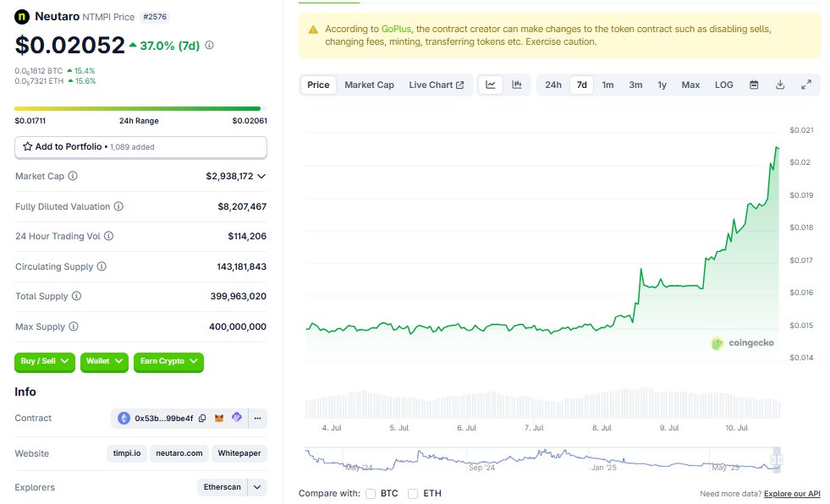Open the Earn Crypto dropdown
Image resolution: width=830 pixels, height=504 pixels.
pos(168,362)
